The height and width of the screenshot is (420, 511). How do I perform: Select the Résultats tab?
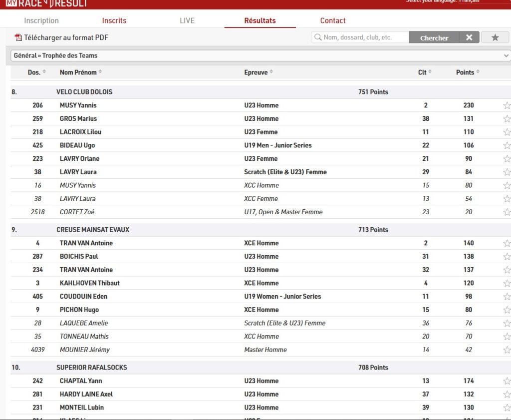click(260, 20)
